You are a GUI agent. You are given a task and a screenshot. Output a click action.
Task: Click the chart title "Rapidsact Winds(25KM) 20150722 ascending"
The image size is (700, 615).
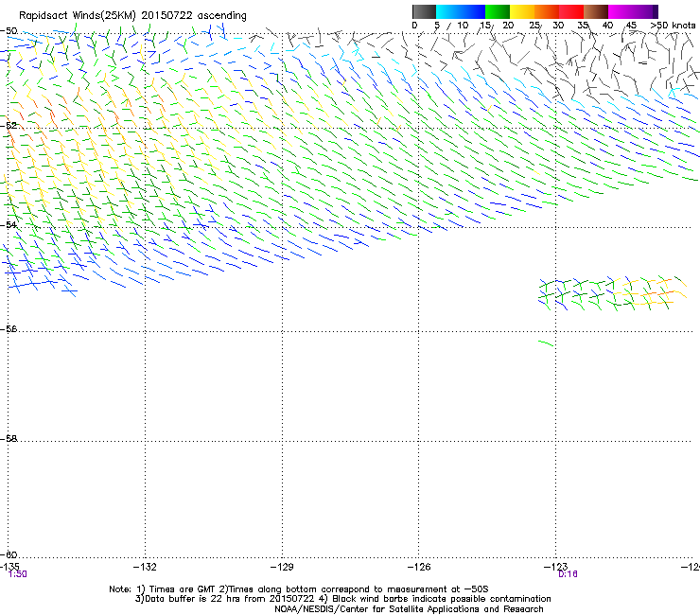click(132, 16)
